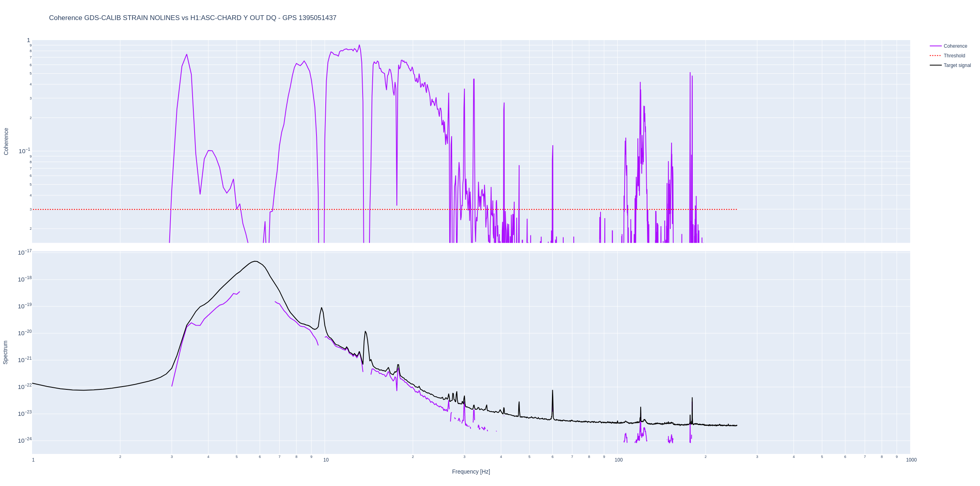The image size is (980, 486).
Task: Click the chart title with GPS 1395051437
Action: [x=193, y=18]
